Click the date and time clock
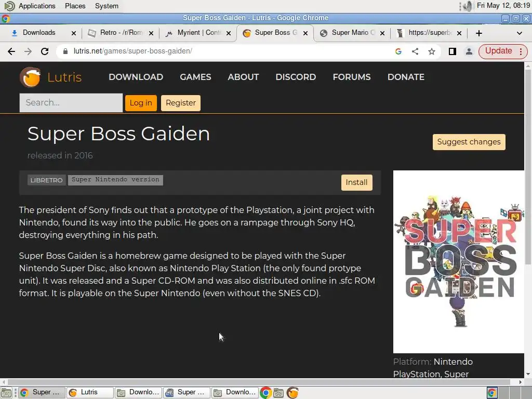Viewport: 532px width, 399px height. [503, 5]
